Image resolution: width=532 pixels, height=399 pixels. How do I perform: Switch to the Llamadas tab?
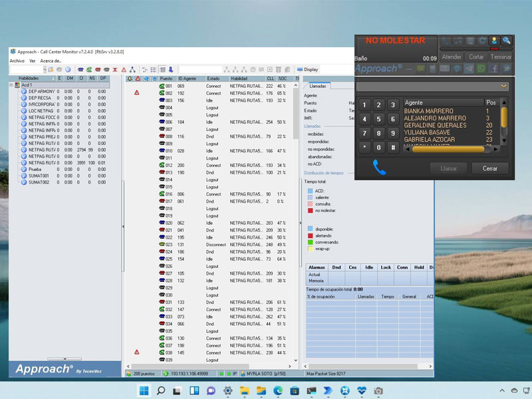click(x=318, y=86)
